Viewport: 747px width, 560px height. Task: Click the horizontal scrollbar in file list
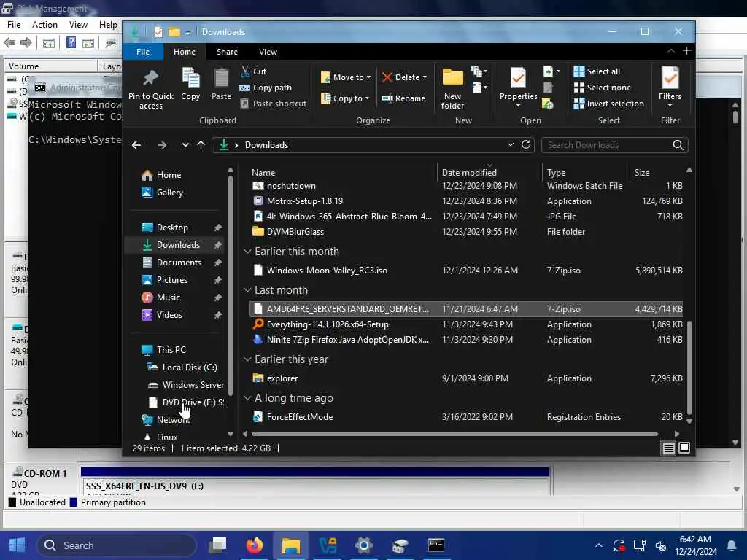coord(454,434)
